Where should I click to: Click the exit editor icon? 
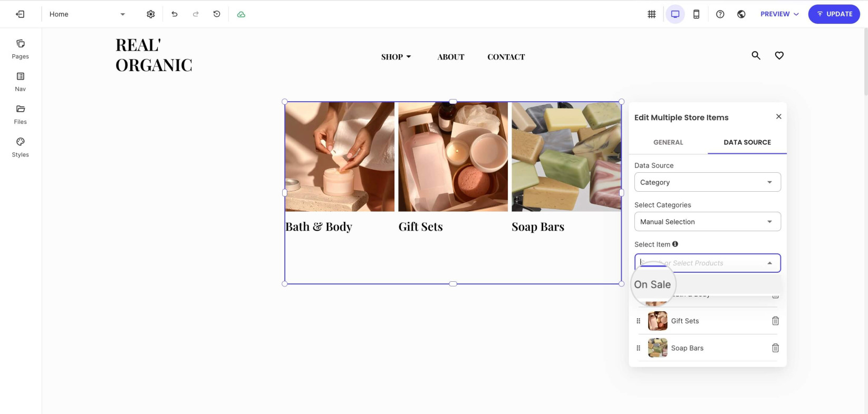pyautogui.click(x=20, y=14)
